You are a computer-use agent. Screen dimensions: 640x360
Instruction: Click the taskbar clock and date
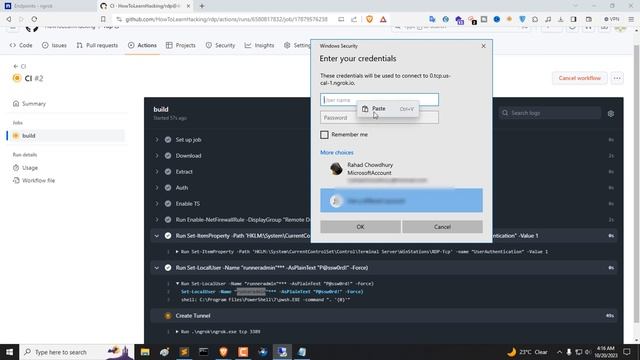coord(605,352)
